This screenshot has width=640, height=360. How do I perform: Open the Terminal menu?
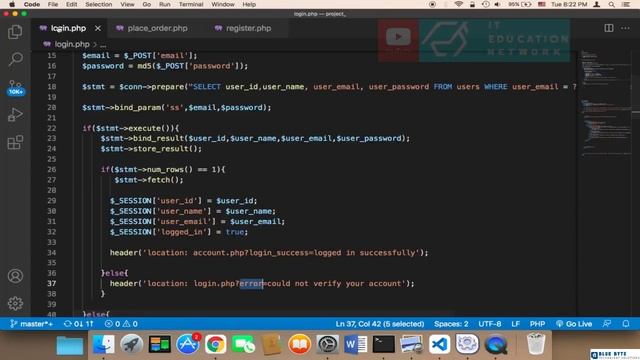click(x=191, y=4)
